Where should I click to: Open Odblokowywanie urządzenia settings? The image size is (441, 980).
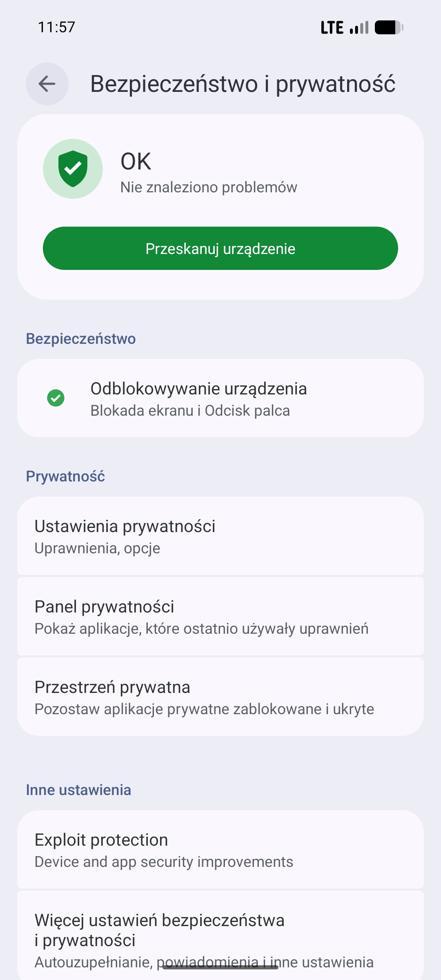pyautogui.click(x=220, y=399)
